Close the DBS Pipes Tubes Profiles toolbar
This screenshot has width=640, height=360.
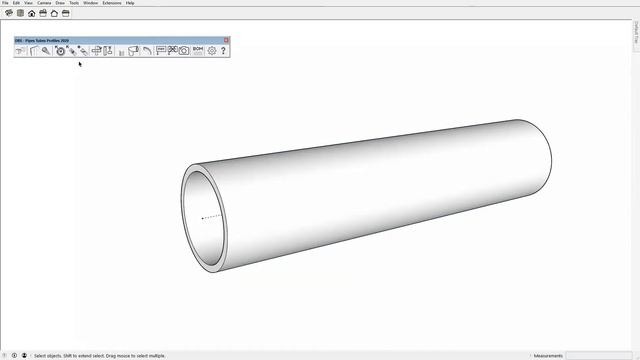[x=226, y=40]
